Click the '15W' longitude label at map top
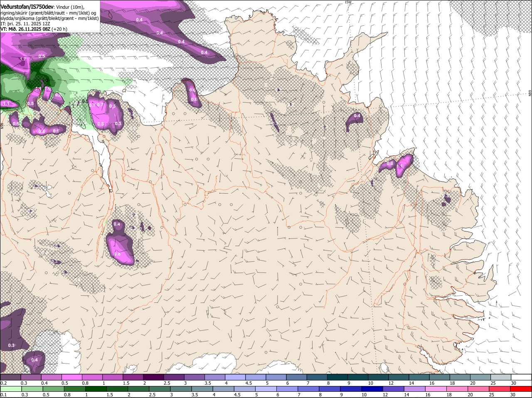Image resolution: width=532 pixels, height=398 pixels. click(x=348, y=2)
